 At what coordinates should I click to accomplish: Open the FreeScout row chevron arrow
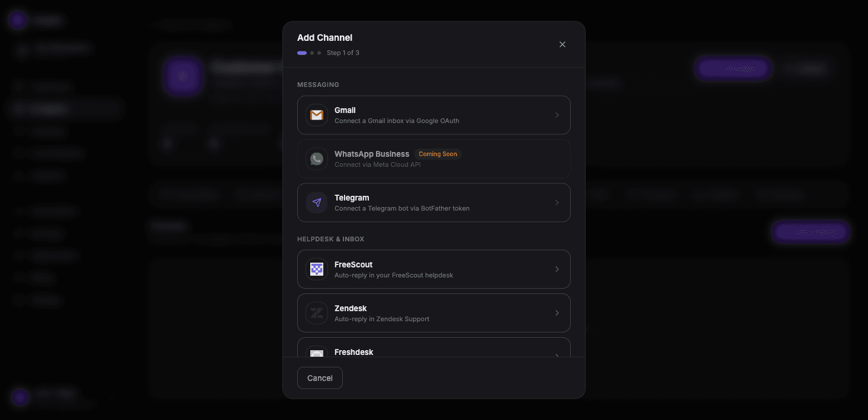(557, 269)
